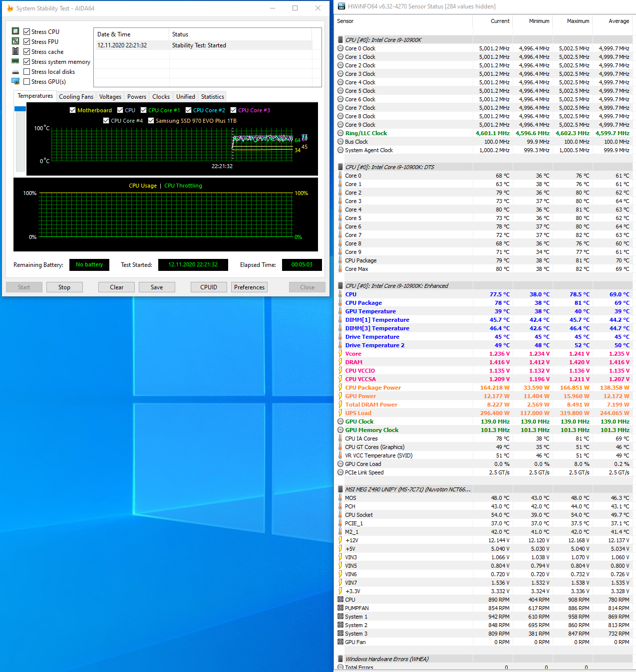
Task: Click the thermometer icon of Core Max
Action: point(340,269)
